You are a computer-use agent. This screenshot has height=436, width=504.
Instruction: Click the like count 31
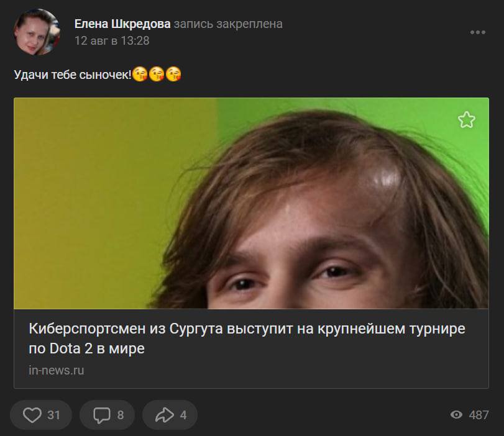point(53,415)
